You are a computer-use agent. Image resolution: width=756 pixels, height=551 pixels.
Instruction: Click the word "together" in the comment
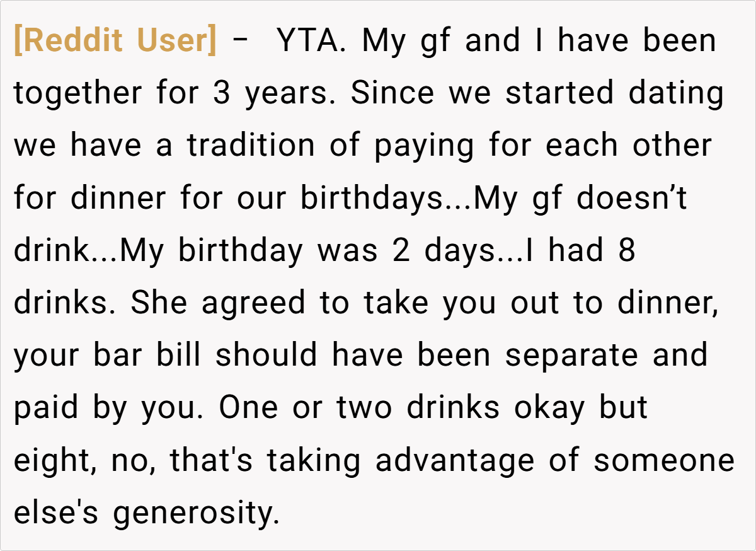(x=77, y=94)
